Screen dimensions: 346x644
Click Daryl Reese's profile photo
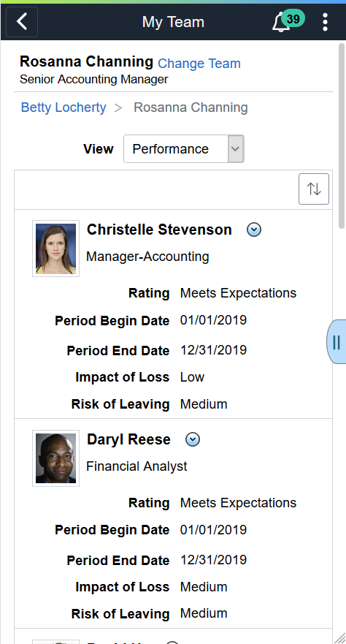tap(55, 458)
